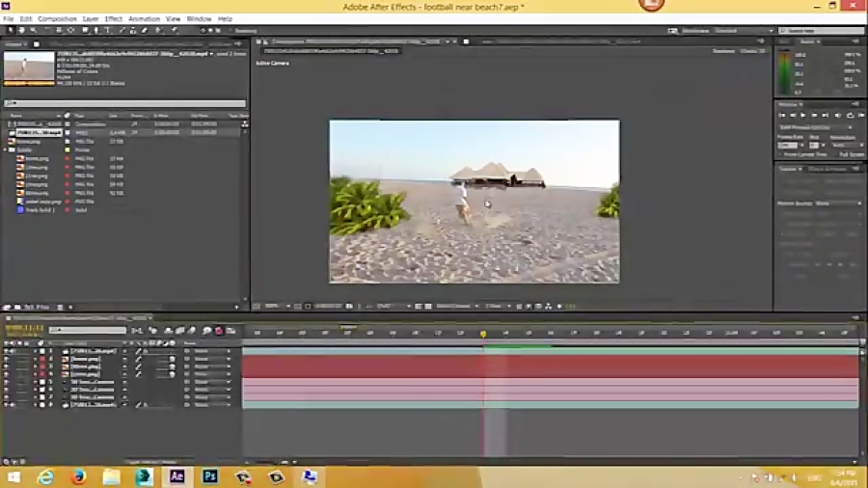Open blending mode dropdown for layer 6
Image resolution: width=868 pixels, height=488 pixels.
[x=211, y=390]
